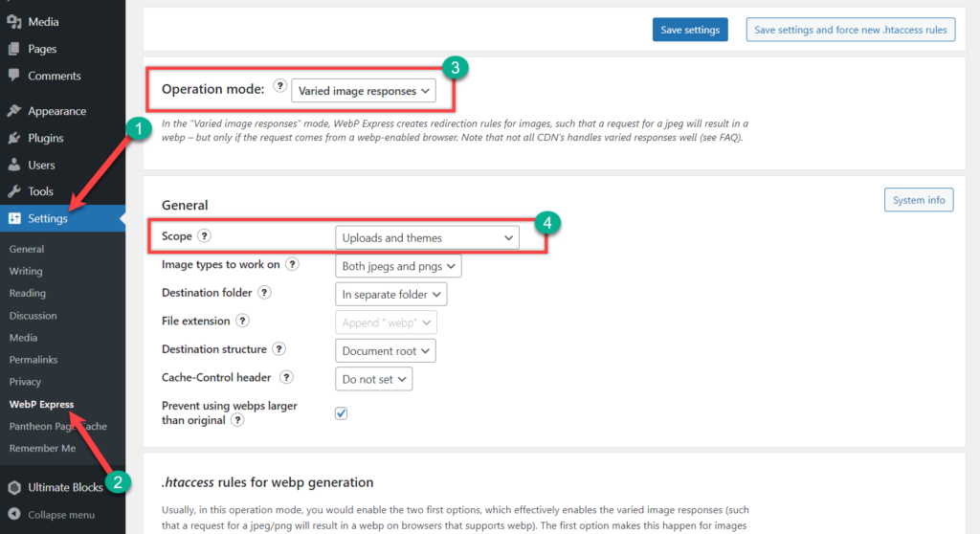This screenshot has width=980, height=534.
Task: Click the Ultimate Blocks hexagon icon
Action: coord(14,487)
